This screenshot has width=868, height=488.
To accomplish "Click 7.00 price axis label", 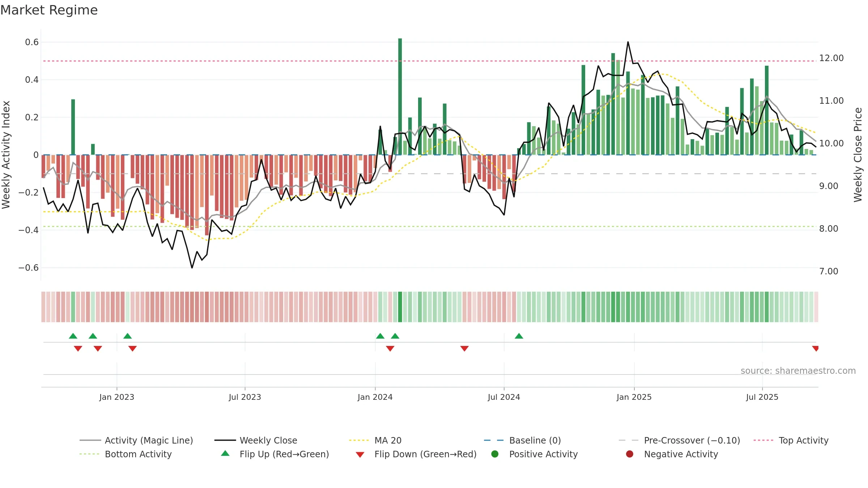I will coord(829,271).
